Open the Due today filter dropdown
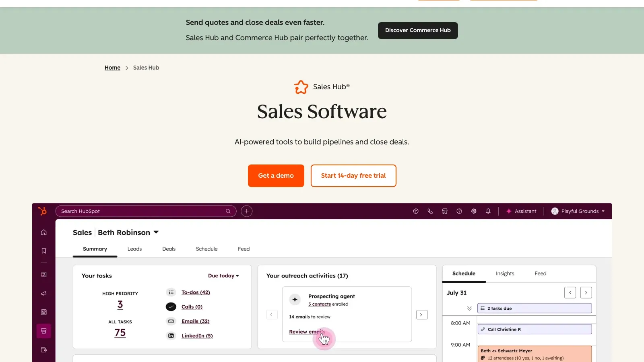Screen dimensions: 644x362 click(223, 276)
